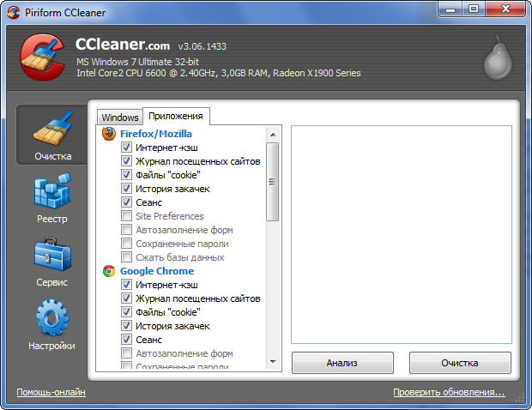Open the Очистка cleaner section
Image resolution: width=532 pixels, height=410 pixels.
click(52, 135)
